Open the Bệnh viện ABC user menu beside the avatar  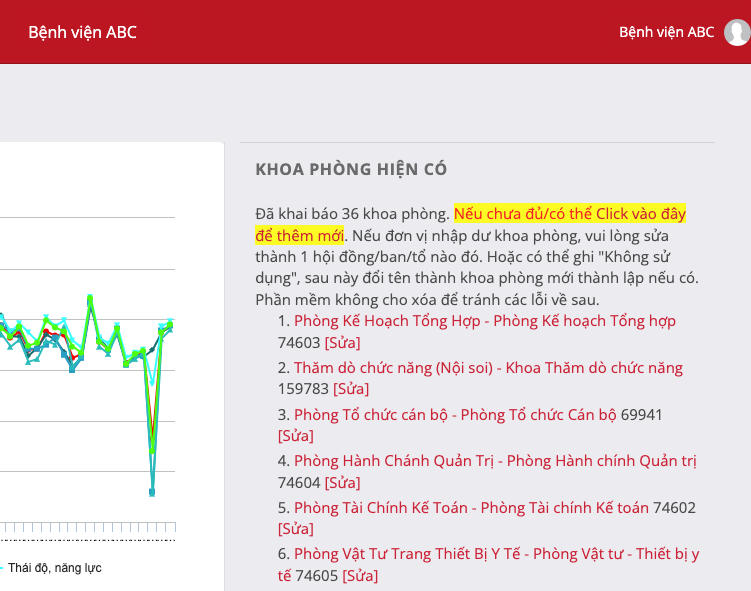pos(666,32)
